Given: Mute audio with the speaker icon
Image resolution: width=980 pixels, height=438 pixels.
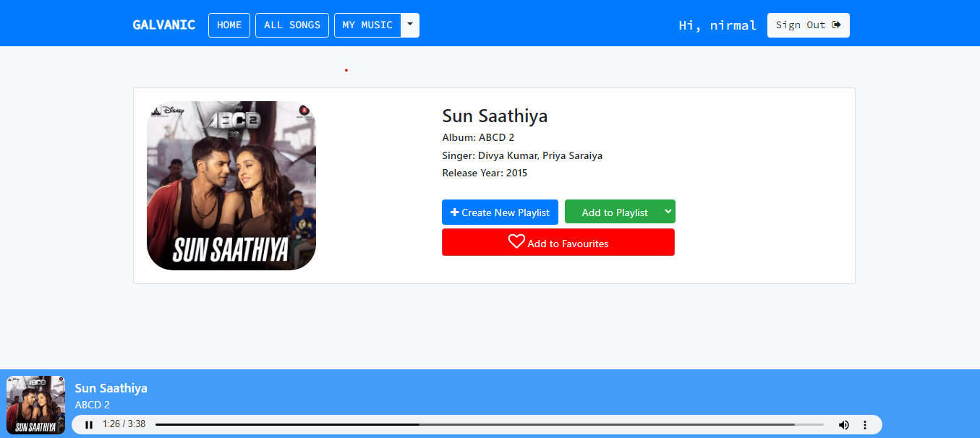Looking at the screenshot, I should pyautogui.click(x=843, y=425).
